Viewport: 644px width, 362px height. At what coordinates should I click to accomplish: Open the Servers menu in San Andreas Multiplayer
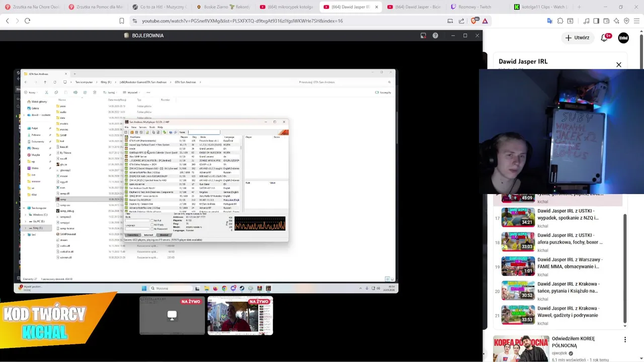coord(143,127)
